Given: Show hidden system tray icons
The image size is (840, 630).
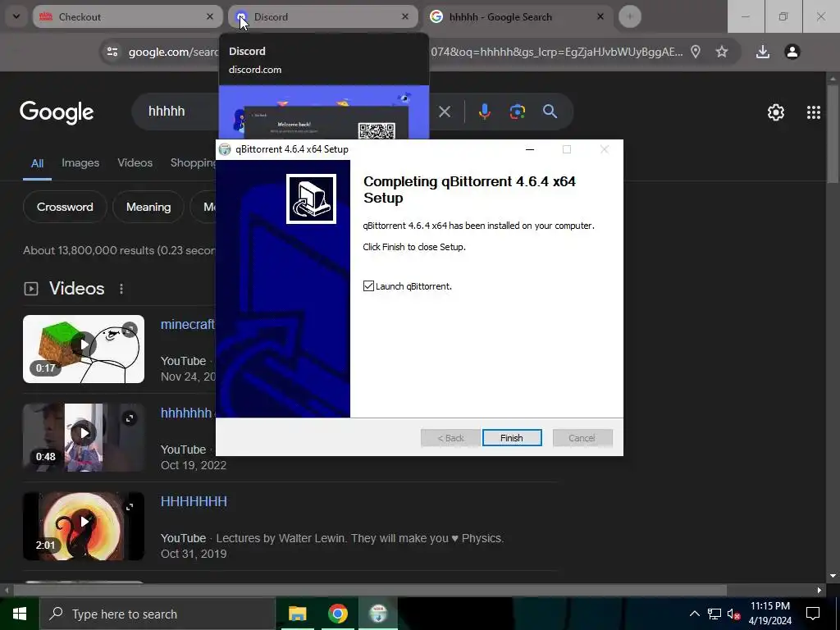Looking at the screenshot, I should pyautogui.click(x=694, y=614).
